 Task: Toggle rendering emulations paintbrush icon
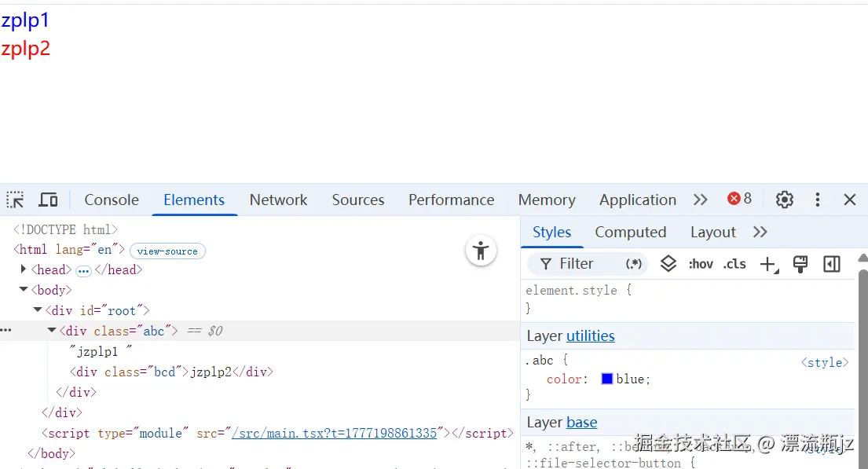coord(800,264)
